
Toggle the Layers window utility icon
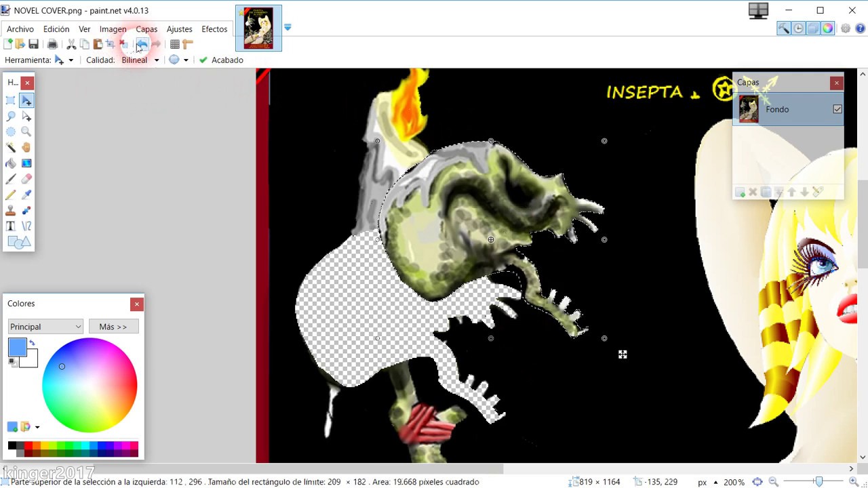813,28
